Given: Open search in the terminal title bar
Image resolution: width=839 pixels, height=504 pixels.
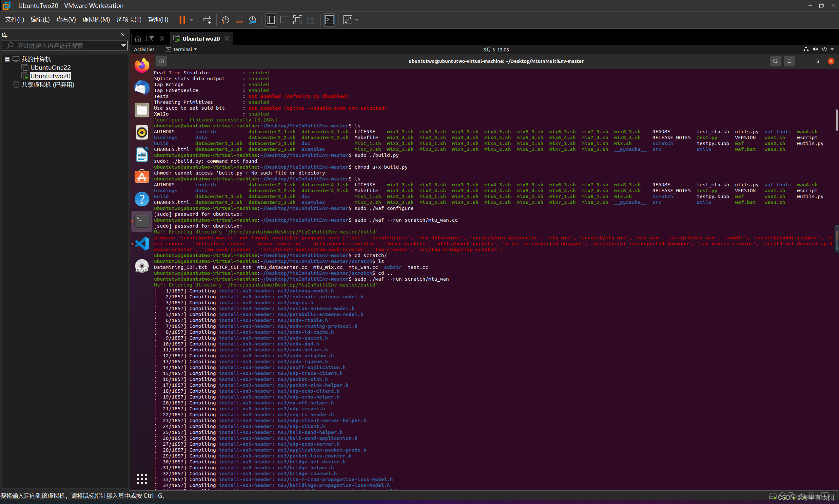Looking at the screenshot, I should tap(775, 61).
